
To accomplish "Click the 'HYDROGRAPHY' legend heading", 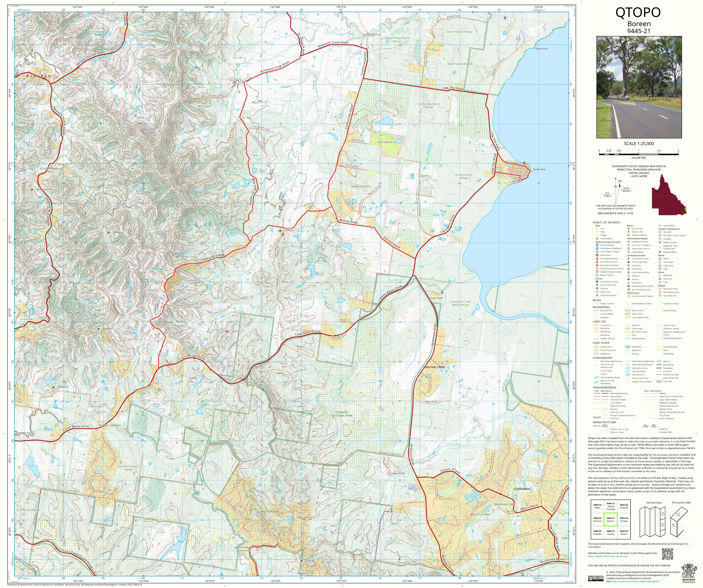I will coord(602,358).
